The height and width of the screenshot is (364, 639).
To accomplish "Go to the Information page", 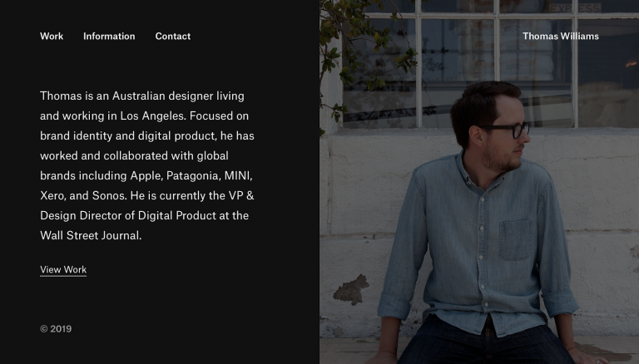I will click(109, 37).
